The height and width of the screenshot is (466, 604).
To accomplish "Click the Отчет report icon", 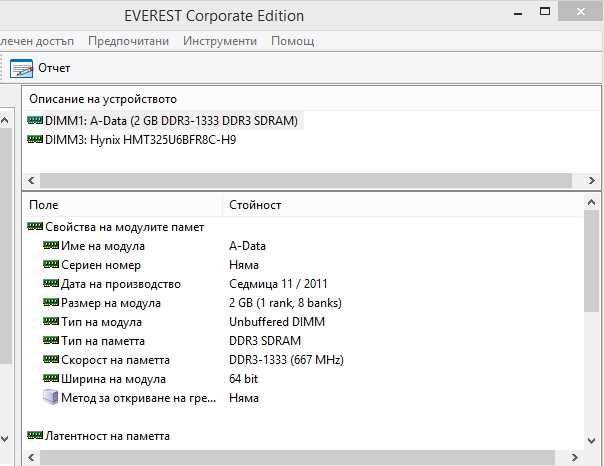I will point(21,69).
